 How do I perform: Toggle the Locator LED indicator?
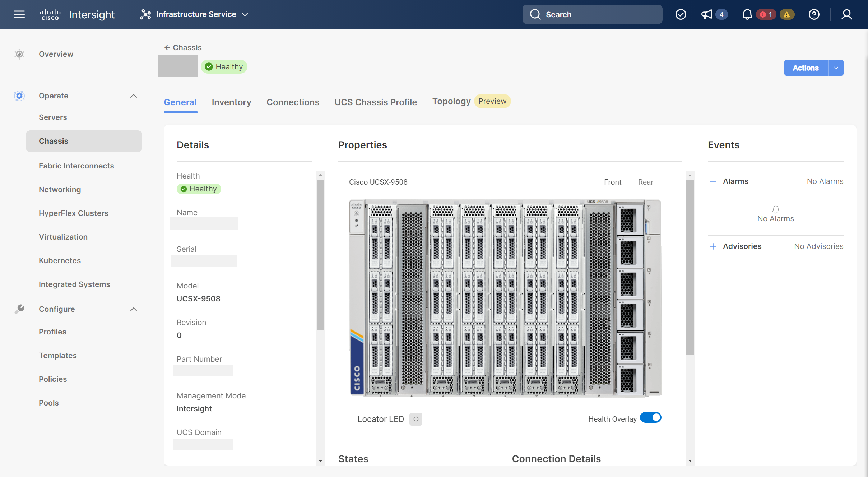(x=416, y=419)
